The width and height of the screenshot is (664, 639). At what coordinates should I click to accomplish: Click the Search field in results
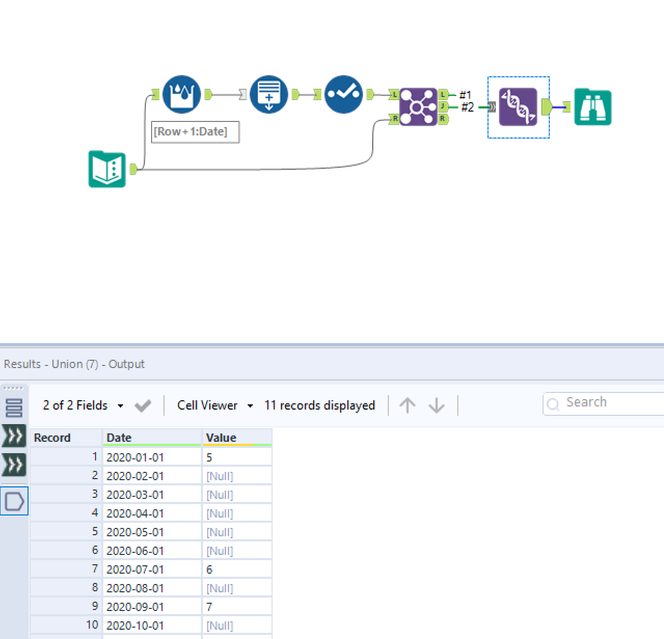click(x=603, y=404)
